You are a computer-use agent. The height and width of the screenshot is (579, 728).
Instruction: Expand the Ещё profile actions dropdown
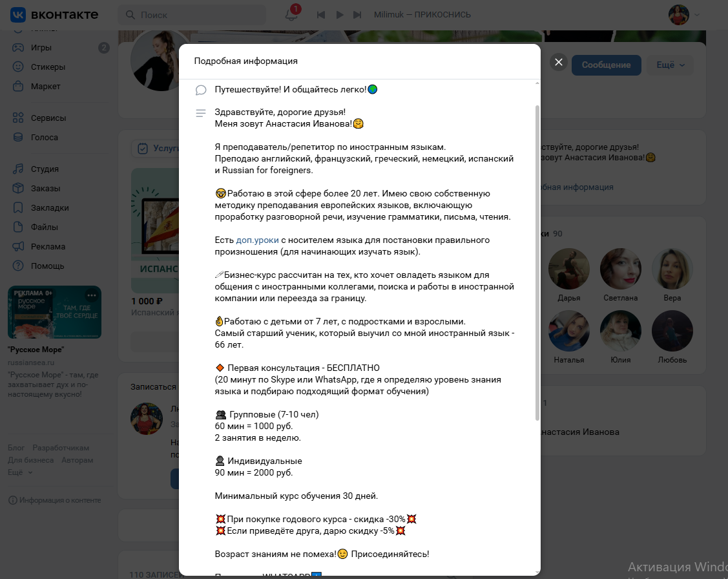(670, 65)
